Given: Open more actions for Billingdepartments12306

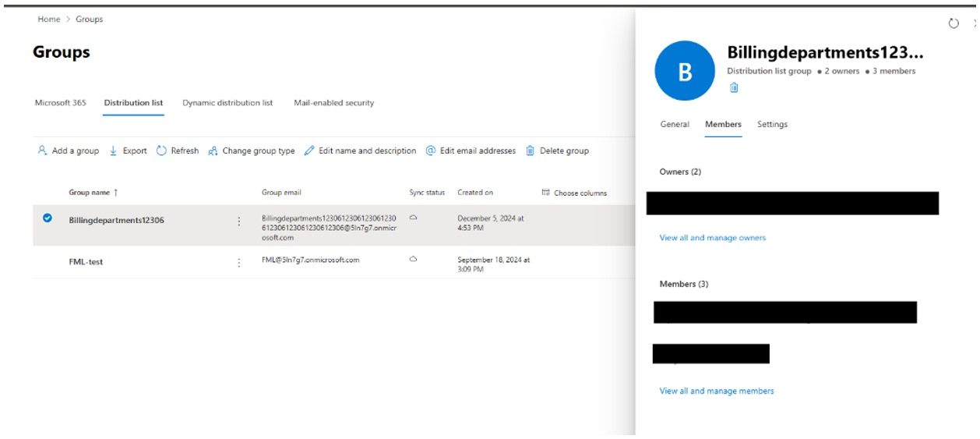Looking at the screenshot, I should click(x=238, y=221).
